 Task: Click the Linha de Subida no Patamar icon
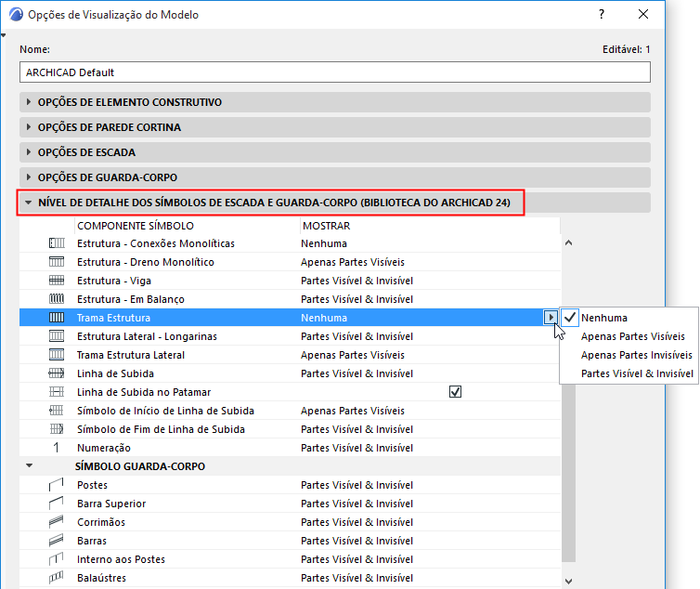point(57,392)
